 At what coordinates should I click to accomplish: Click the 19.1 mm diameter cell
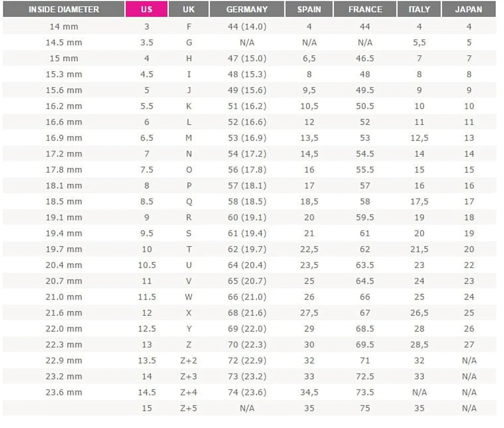point(64,218)
